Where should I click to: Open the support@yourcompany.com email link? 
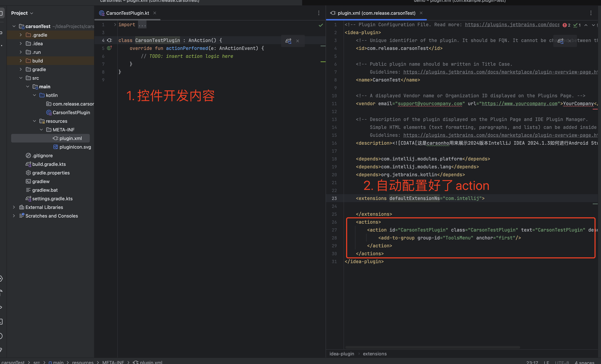pos(430,104)
